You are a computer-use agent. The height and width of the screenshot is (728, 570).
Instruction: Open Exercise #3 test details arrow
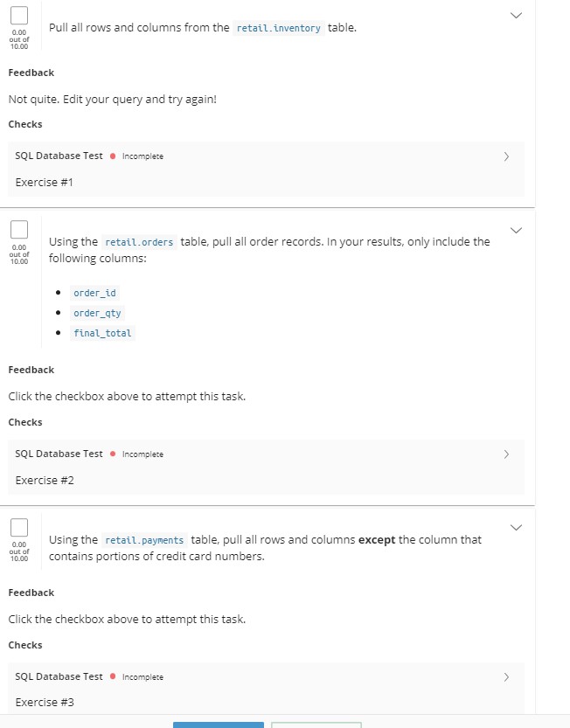[x=506, y=676]
